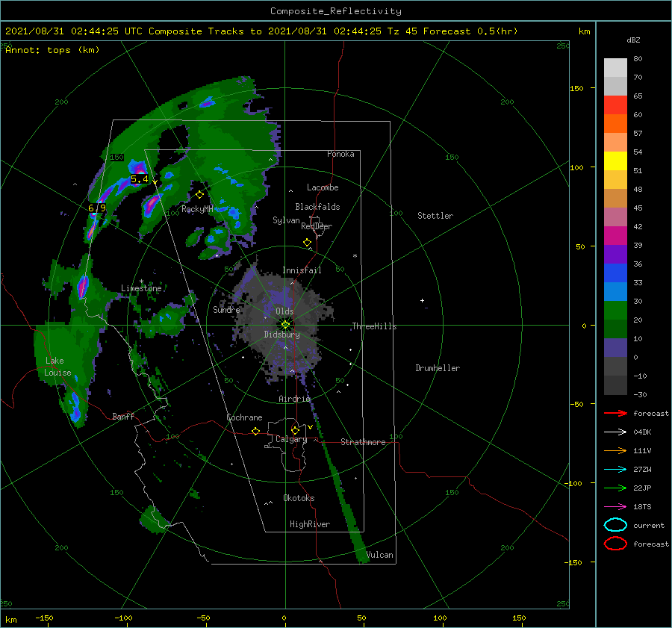Click the green 22JP arrow icon

pos(615,488)
